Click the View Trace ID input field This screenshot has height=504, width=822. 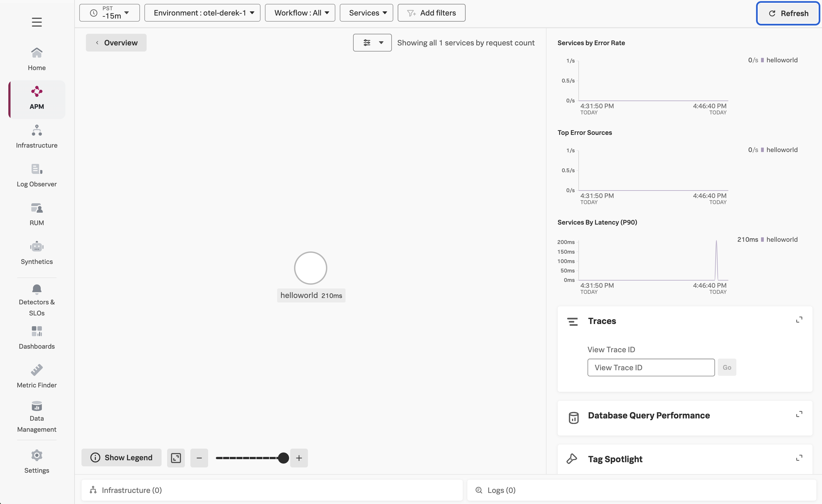point(651,367)
